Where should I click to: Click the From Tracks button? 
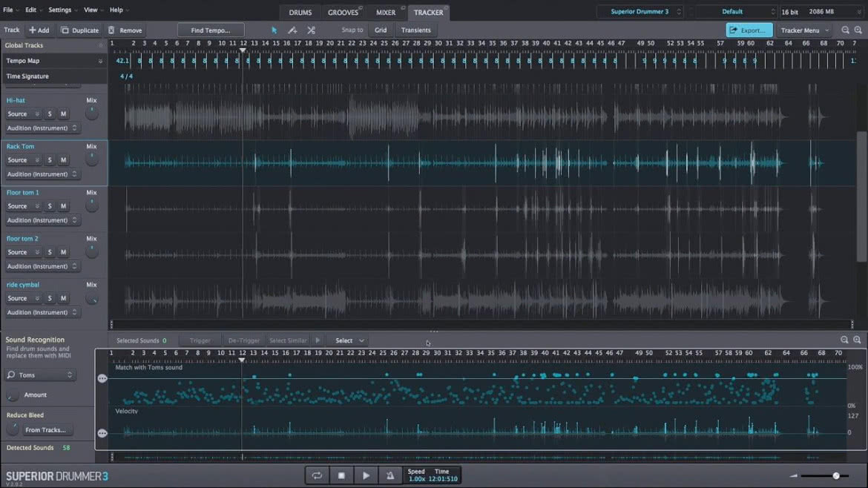45,430
